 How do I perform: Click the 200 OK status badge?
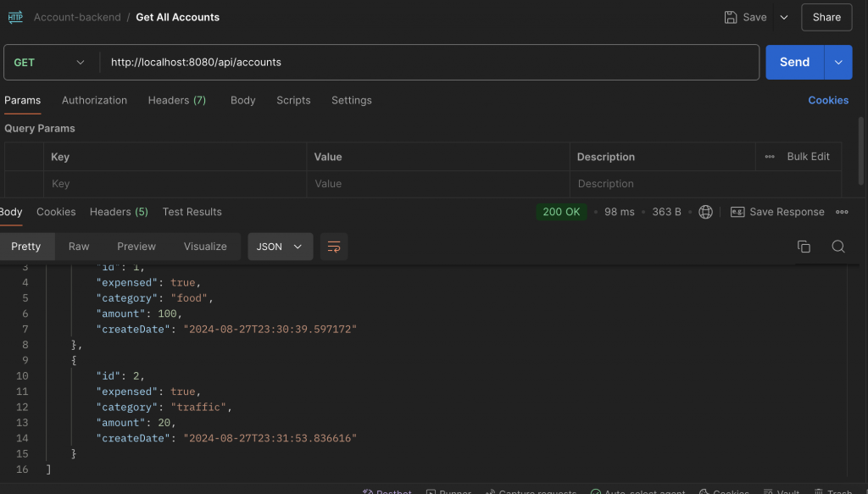point(561,212)
